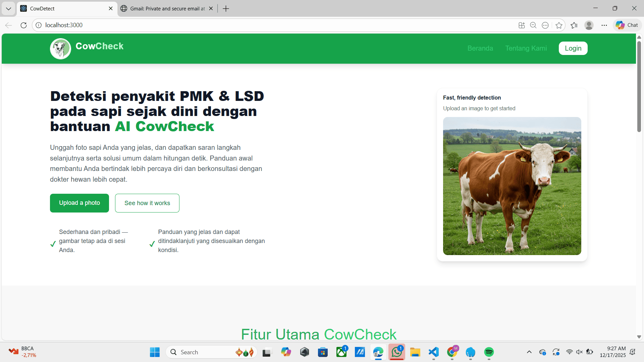
Task: Open WhatsApp from the taskbar
Action: [x=397, y=352]
